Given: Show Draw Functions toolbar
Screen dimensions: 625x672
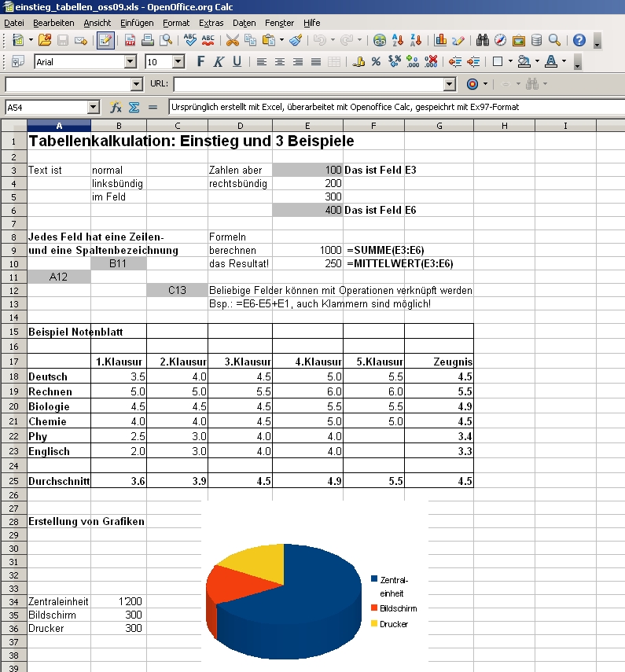Looking at the screenshot, I should point(458,40).
